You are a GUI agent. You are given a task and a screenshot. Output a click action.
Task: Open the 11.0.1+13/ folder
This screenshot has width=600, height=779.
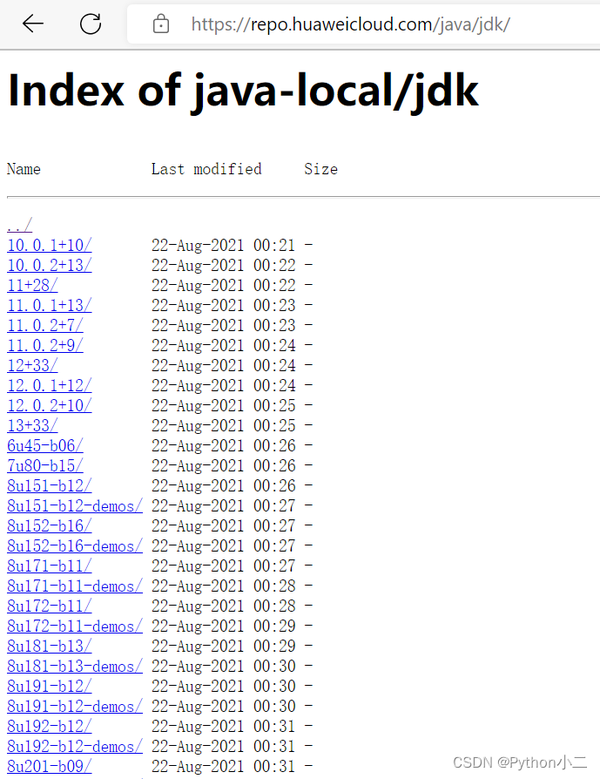[x=49, y=305]
